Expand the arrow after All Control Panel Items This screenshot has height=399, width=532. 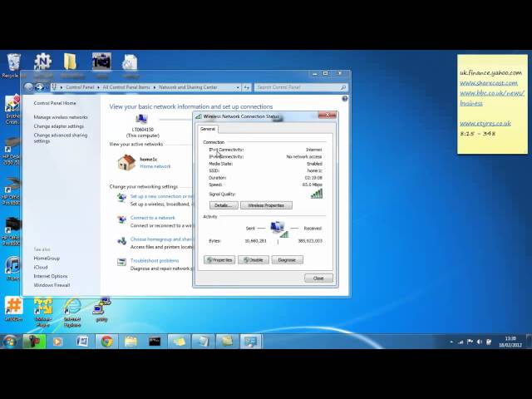tap(155, 87)
